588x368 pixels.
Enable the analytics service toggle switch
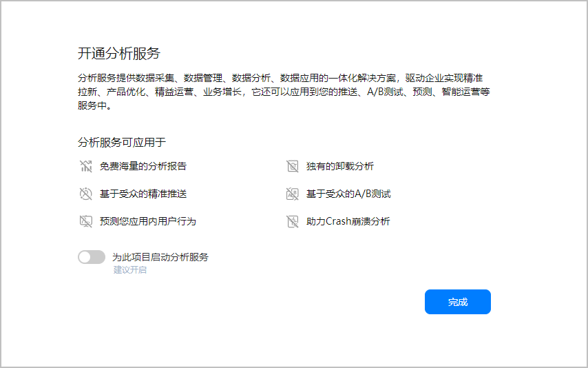click(x=92, y=257)
